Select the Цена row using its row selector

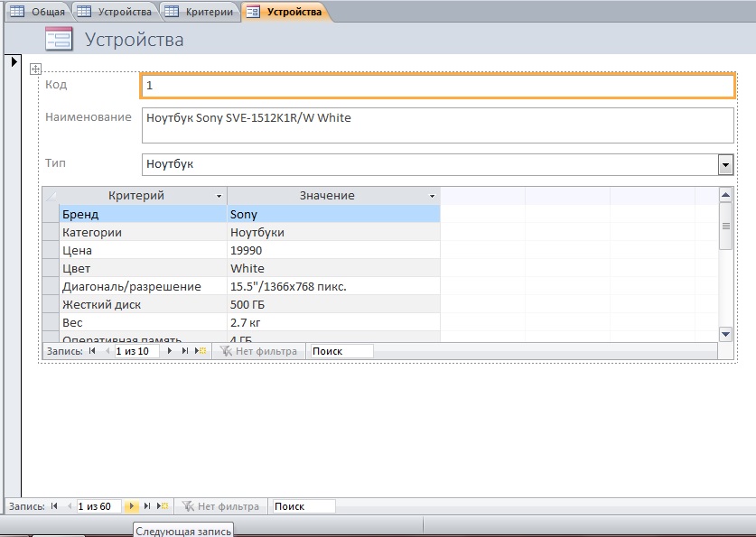51,250
